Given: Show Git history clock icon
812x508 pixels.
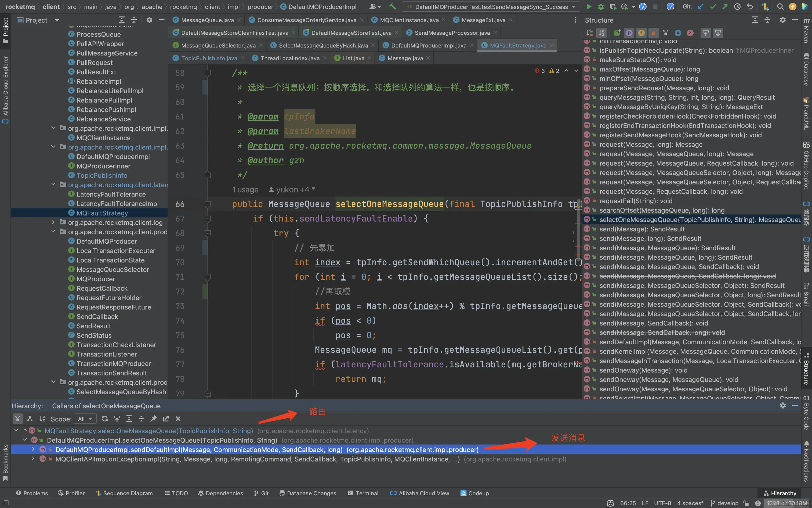Looking at the screenshot, I should tap(737, 7).
